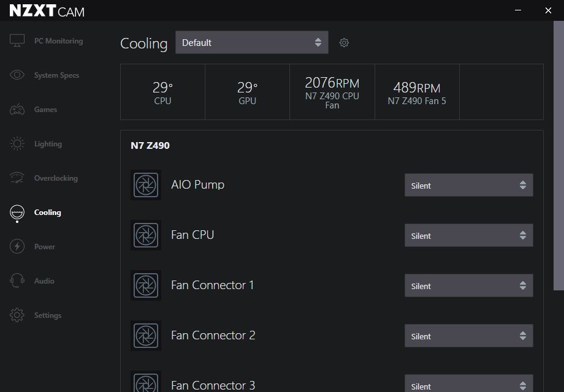
Task: Open Overclocking gauge icon
Action: pos(17,178)
